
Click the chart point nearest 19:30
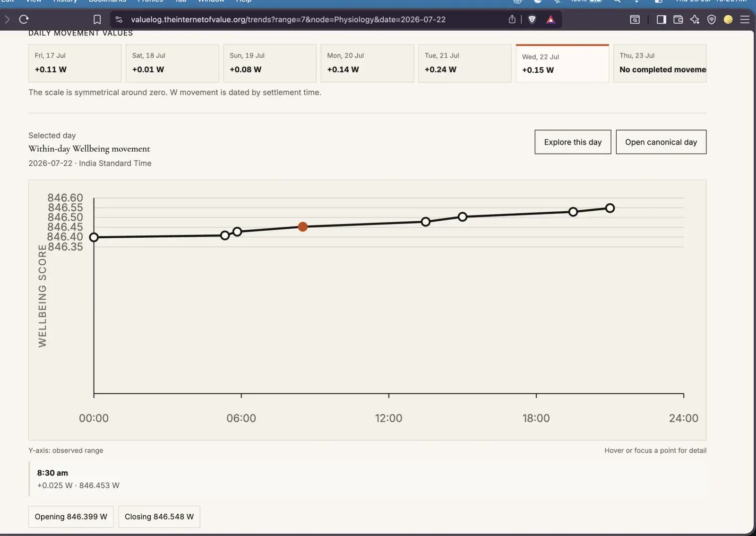[573, 212]
